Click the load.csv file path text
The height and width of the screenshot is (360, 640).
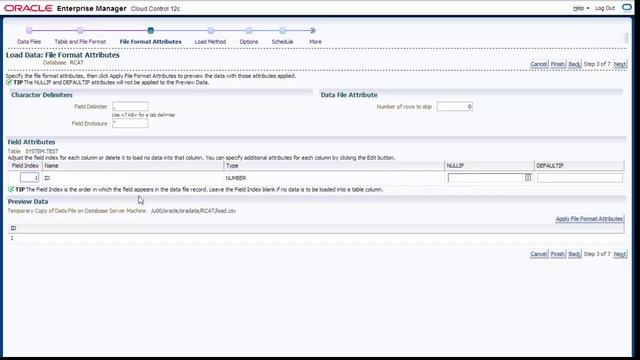coord(193,211)
